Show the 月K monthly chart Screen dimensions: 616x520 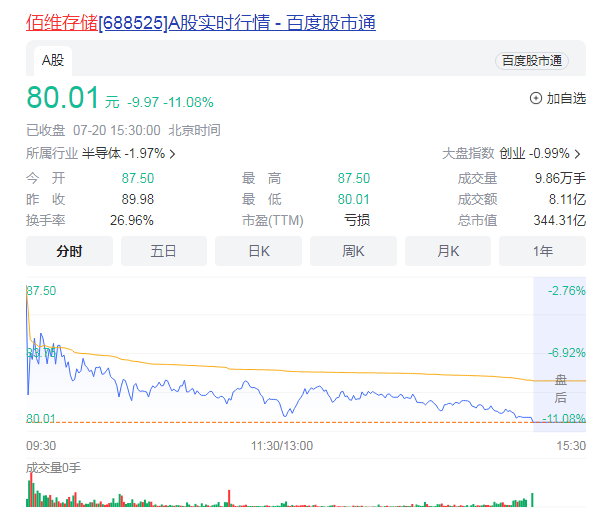447,251
